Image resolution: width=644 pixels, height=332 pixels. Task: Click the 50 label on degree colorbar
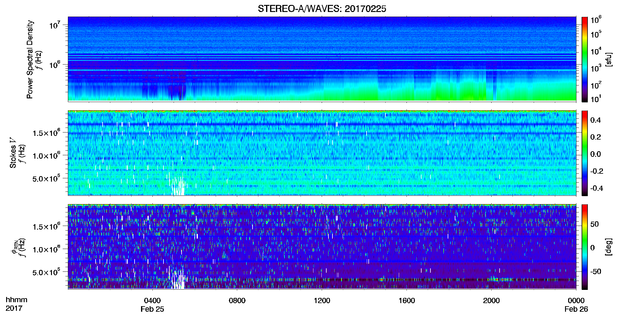coord(595,224)
